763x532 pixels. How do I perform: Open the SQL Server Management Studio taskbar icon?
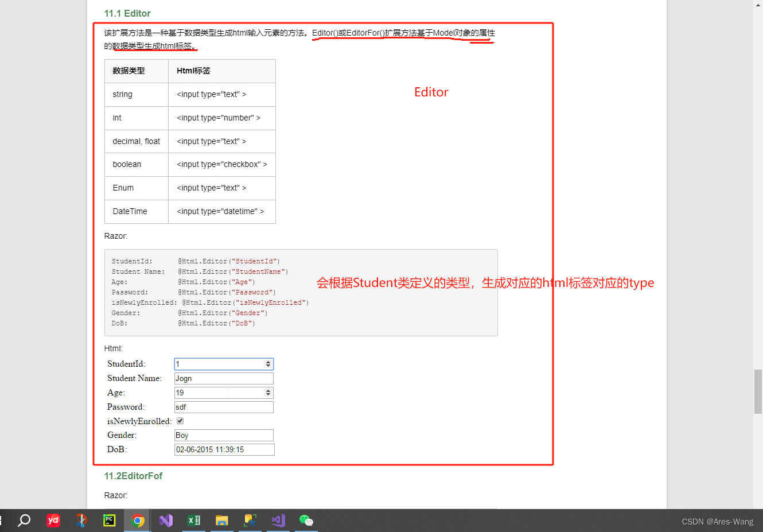tap(250, 521)
